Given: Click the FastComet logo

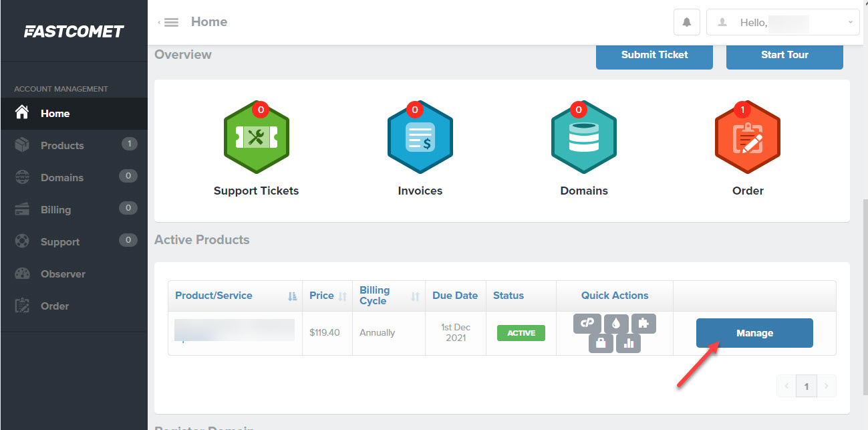Looking at the screenshot, I should click(74, 31).
